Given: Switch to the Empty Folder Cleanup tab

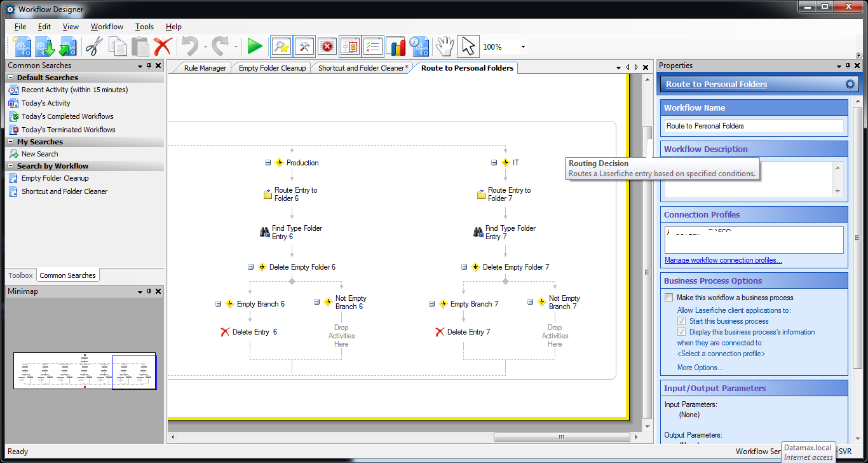Looking at the screenshot, I should click(x=272, y=68).
